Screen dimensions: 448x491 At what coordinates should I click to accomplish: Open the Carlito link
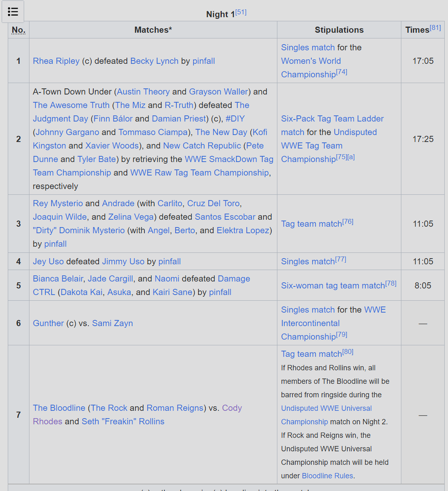click(170, 203)
